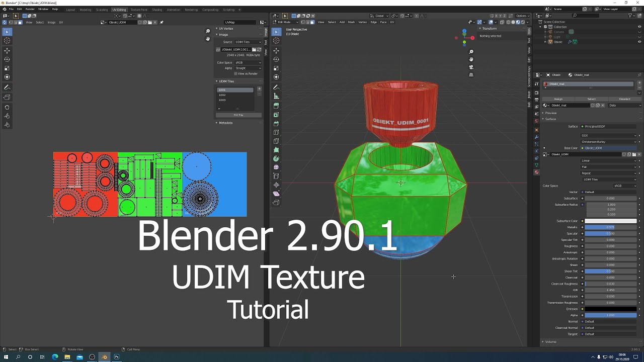The width and height of the screenshot is (644, 362).
Task: Open the Face menu in 3D viewport header
Action: coord(383,22)
